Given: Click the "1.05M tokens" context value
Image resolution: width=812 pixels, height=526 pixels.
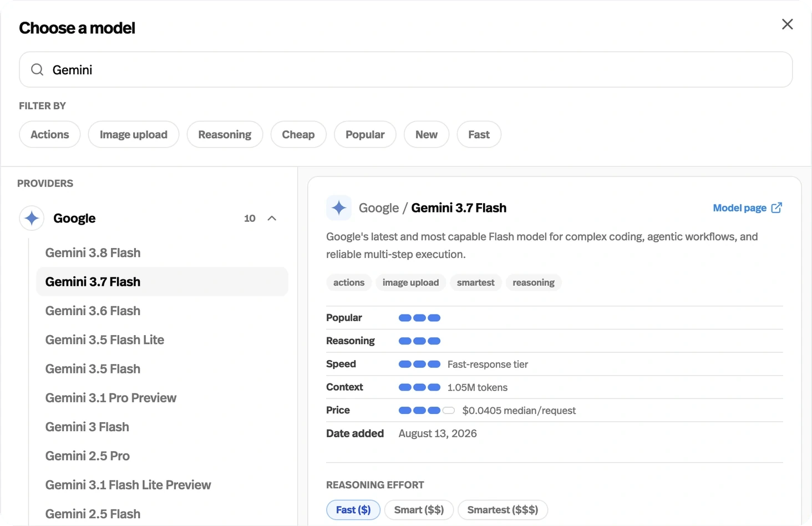Looking at the screenshot, I should 478,387.
